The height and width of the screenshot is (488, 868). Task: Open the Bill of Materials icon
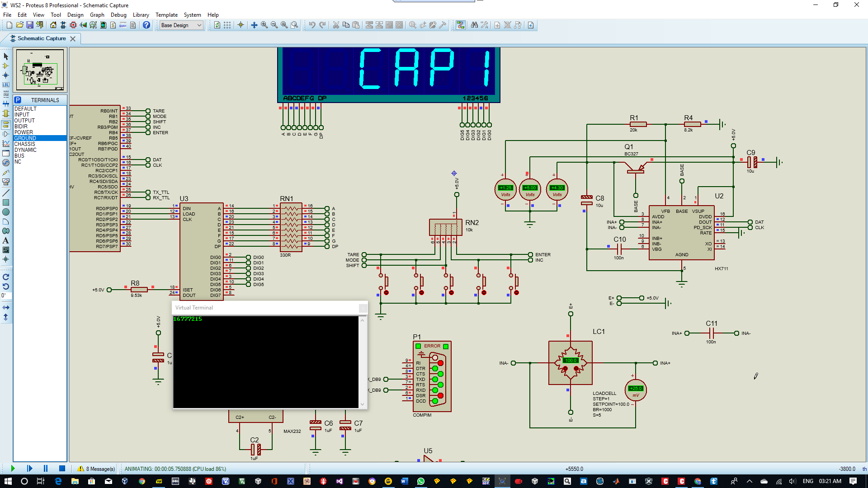113,25
